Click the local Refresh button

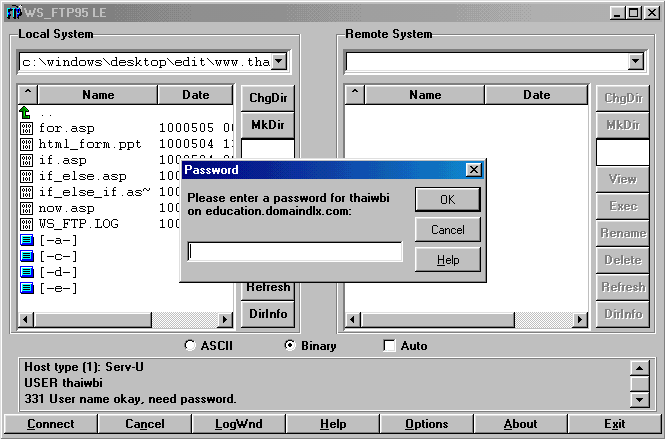(268, 289)
